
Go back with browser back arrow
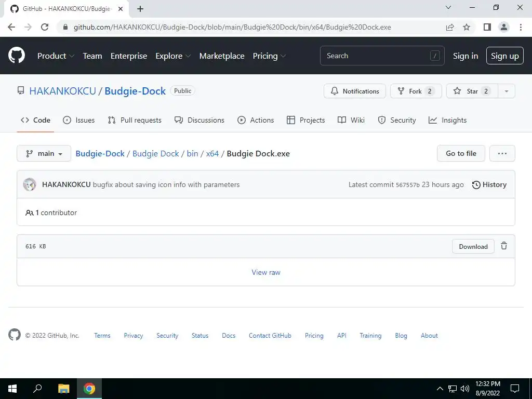(x=11, y=27)
